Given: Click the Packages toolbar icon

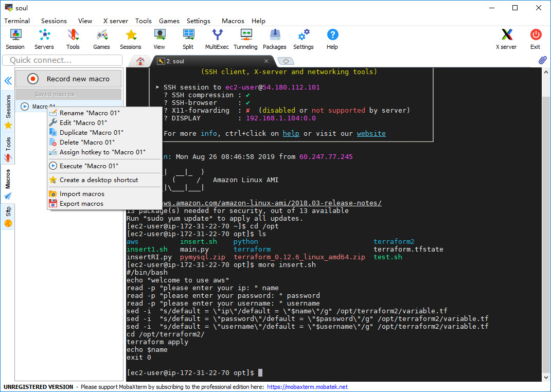Looking at the screenshot, I should [275, 39].
